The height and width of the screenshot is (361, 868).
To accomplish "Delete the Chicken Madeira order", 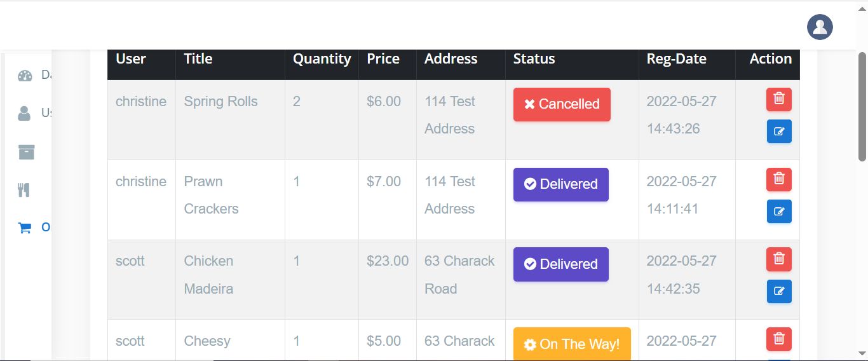I will 779,259.
